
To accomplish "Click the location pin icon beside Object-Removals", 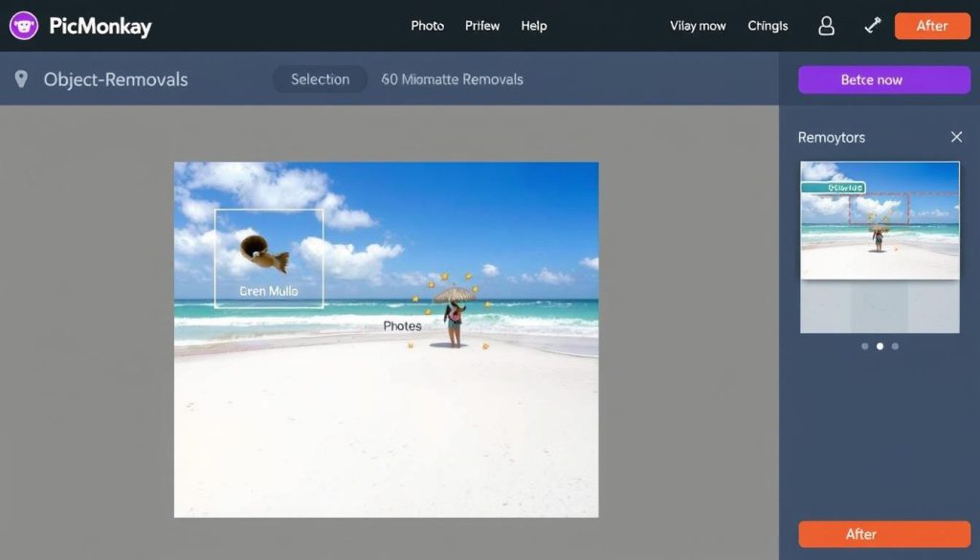I will coord(23,79).
